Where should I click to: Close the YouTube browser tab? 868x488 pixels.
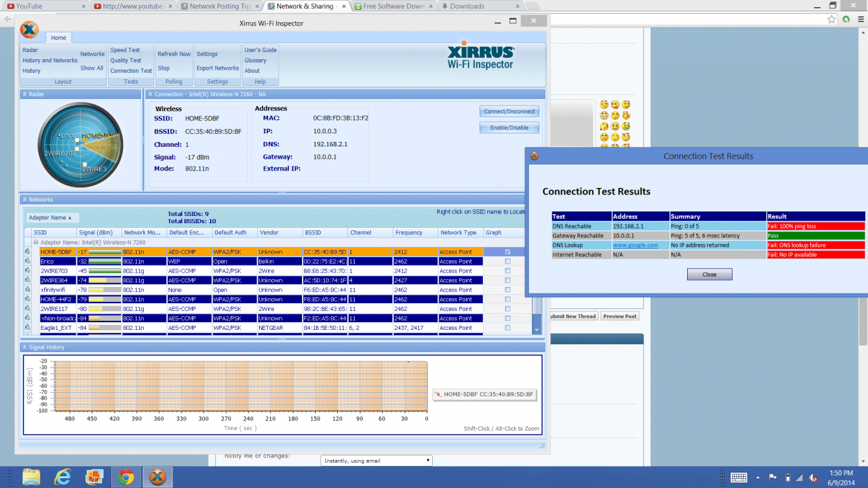pos(84,7)
